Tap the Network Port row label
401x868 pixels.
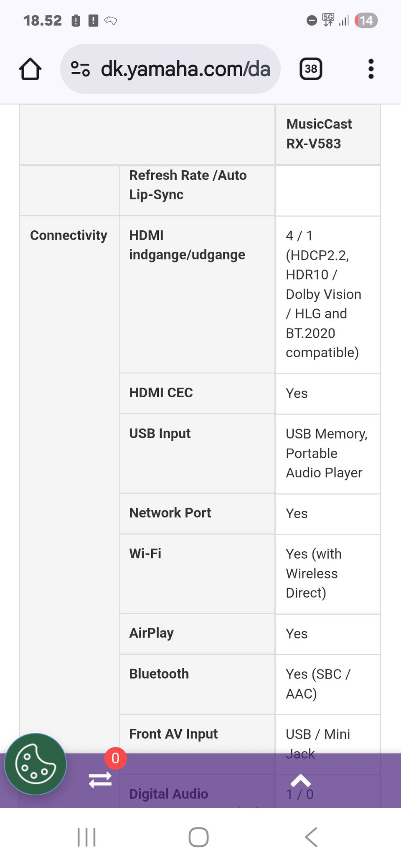170,513
